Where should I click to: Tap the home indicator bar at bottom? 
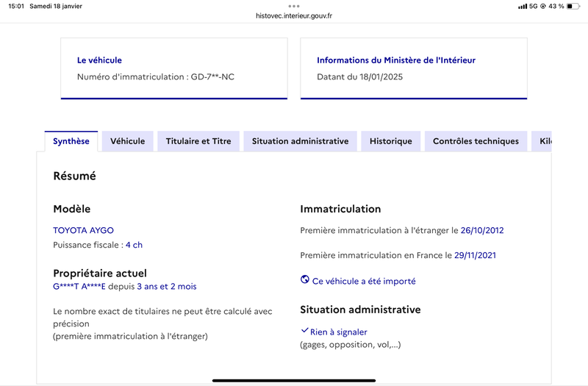coord(294,380)
